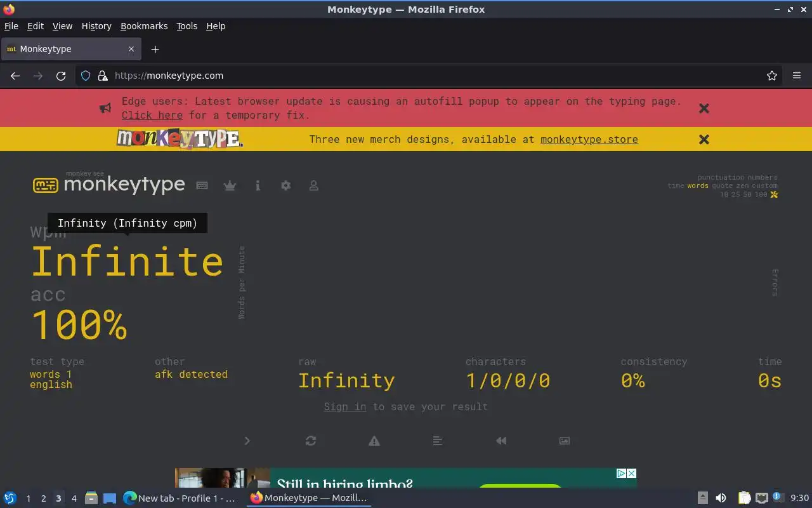Open the History menu
This screenshot has width=812, height=508.
(x=96, y=26)
